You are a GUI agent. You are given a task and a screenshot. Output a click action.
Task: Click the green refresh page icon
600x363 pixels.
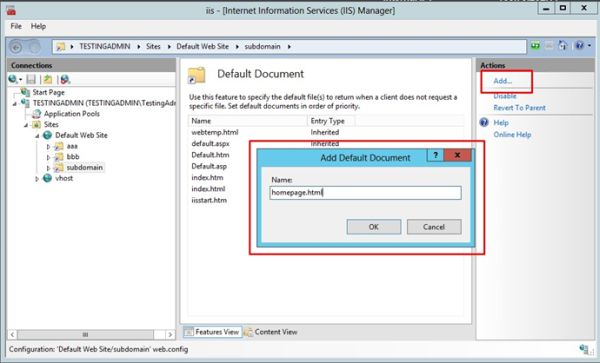point(535,46)
